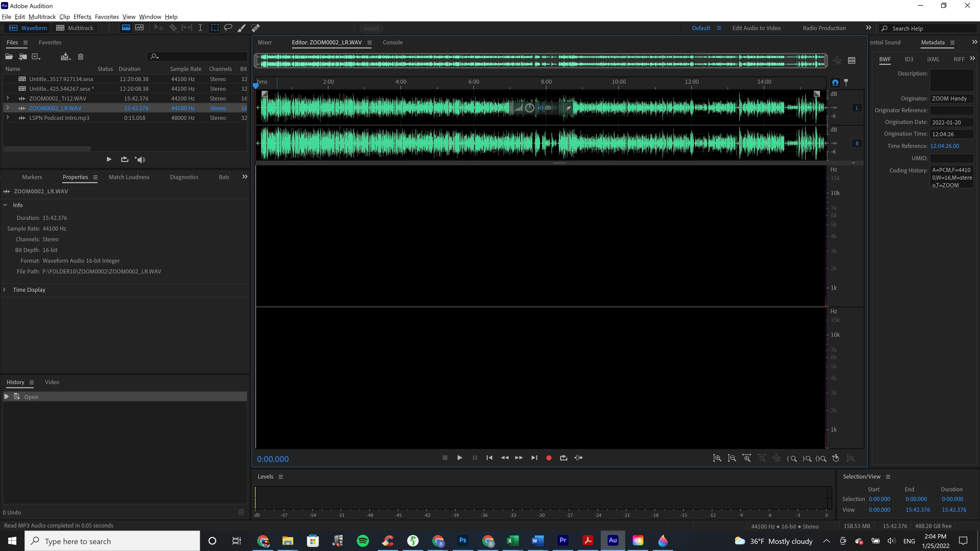
Task: Switch to Multitrack view
Action: pyautogui.click(x=75, y=28)
